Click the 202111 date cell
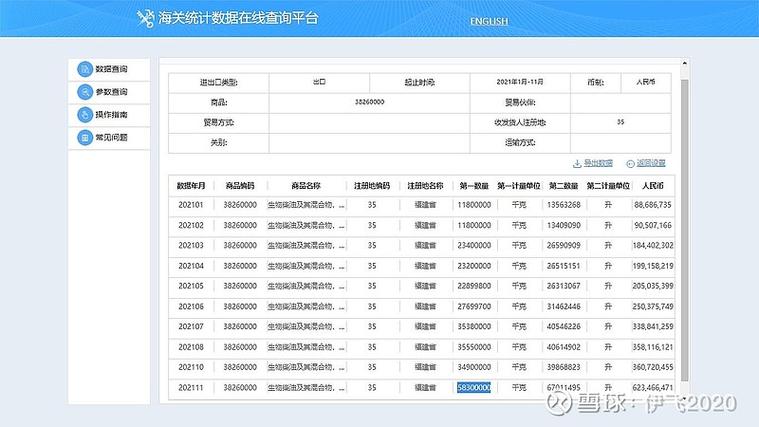Image resolution: width=759 pixels, height=427 pixels. (x=191, y=387)
